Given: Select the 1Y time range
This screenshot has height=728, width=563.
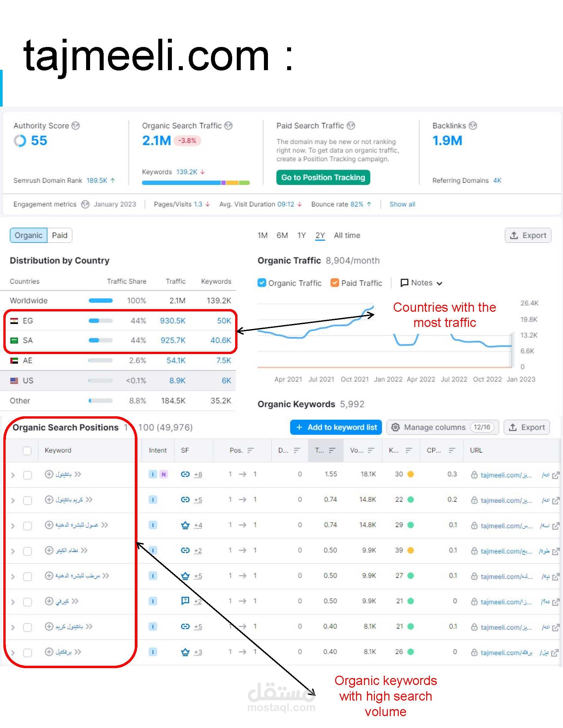Looking at the screenshot, I should click(301, 235).
